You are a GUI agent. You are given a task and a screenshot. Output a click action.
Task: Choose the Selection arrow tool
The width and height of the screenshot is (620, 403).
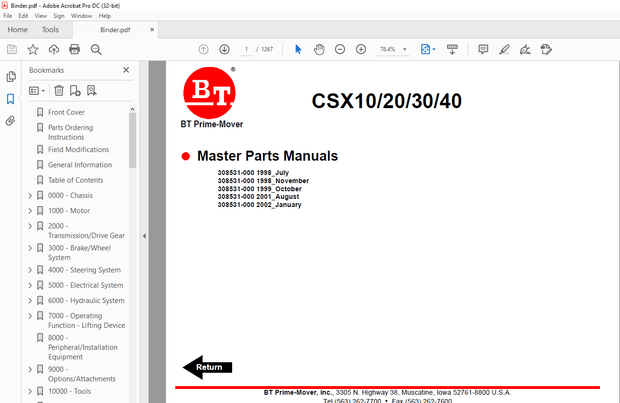298,49
